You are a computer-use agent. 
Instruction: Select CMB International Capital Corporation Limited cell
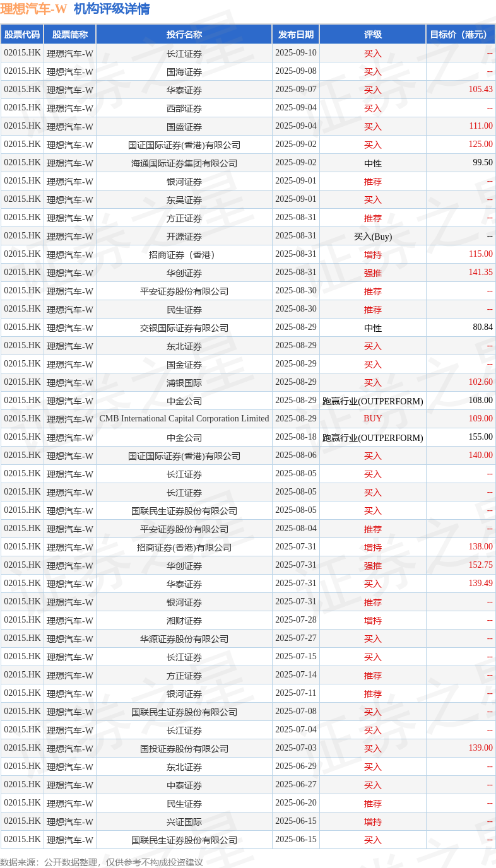coord(184,419)
